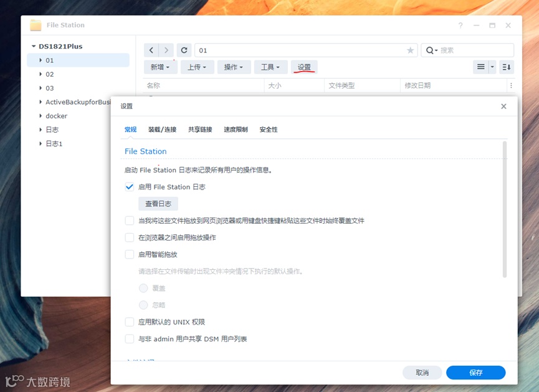Go back with the left arrow icon
This screenshot has height=392, width=539.
(x=151, y=50)
